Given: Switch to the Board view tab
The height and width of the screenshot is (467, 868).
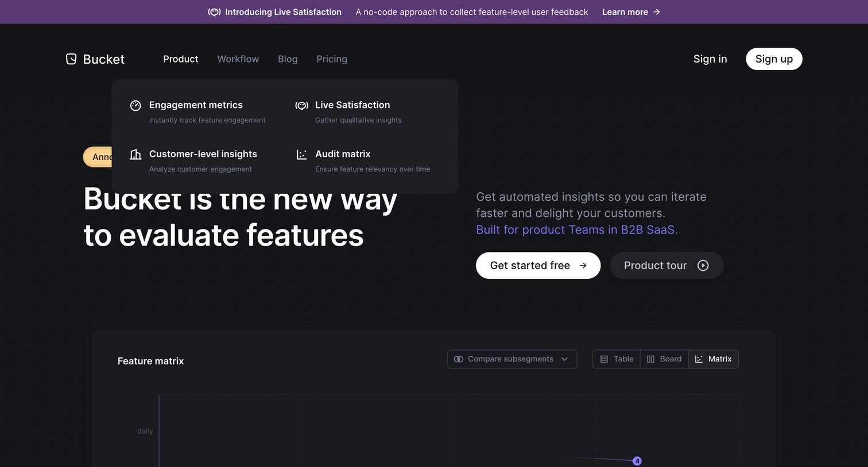Looking at the screenshot, I should (664, 359).
